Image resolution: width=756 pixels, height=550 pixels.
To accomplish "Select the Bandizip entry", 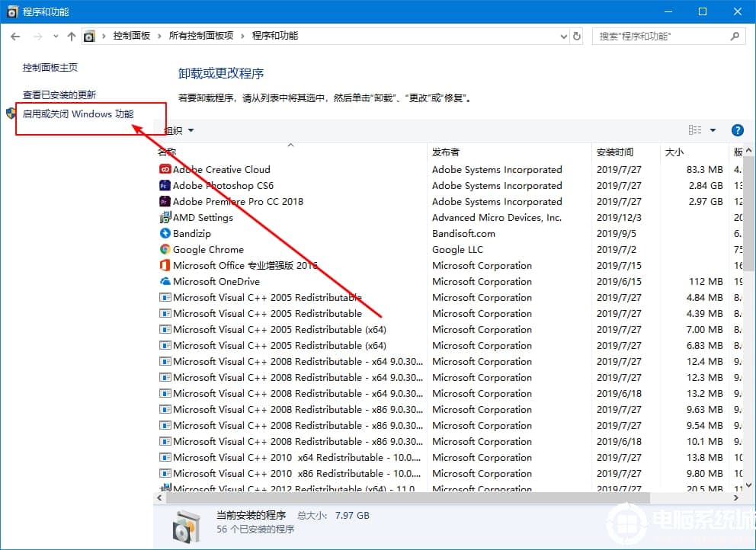I will [450, 233].
